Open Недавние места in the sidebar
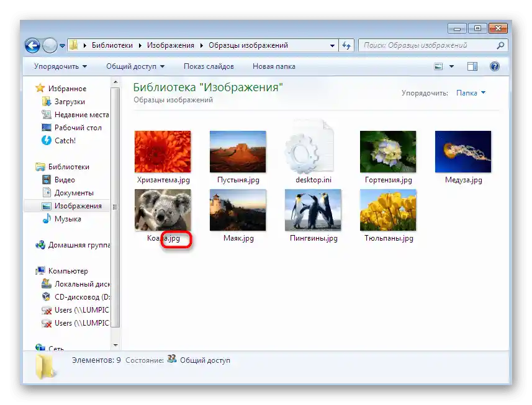Screen dimensions: 532x405 click(82, 115)
